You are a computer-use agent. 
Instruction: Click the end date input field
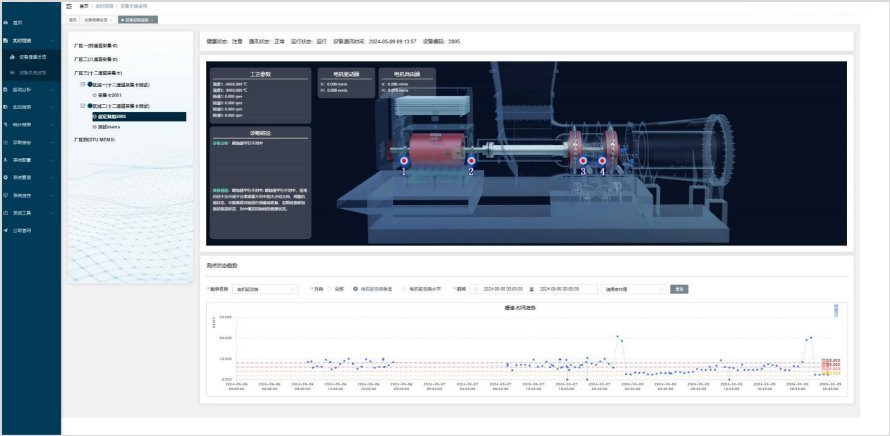(560, 289)
